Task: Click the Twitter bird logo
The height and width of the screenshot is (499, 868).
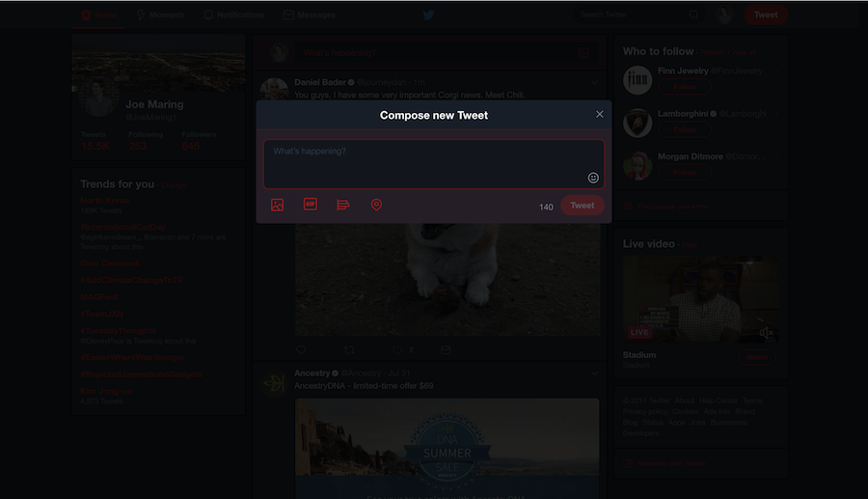Action: coord(428,15)
